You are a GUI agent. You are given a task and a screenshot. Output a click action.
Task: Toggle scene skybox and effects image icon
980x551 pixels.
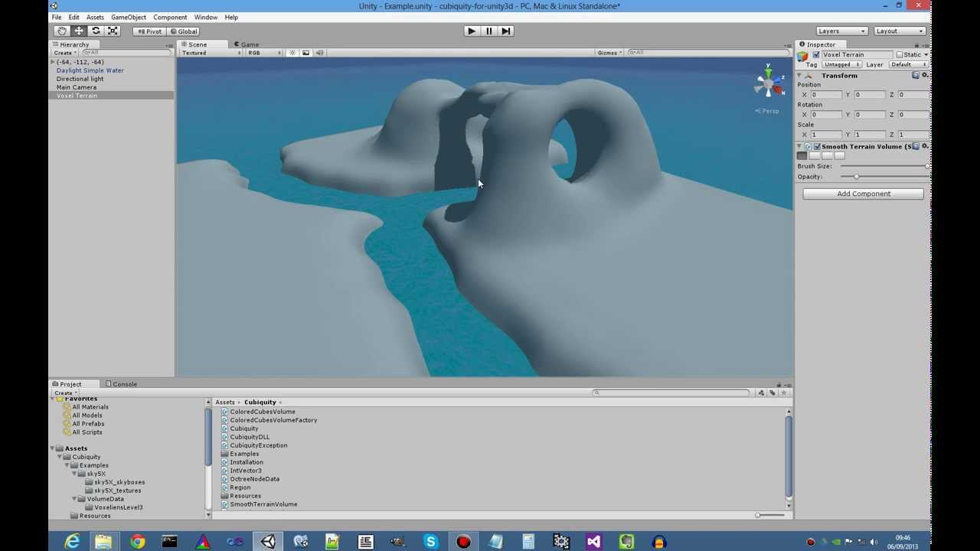tap(306, 53)
